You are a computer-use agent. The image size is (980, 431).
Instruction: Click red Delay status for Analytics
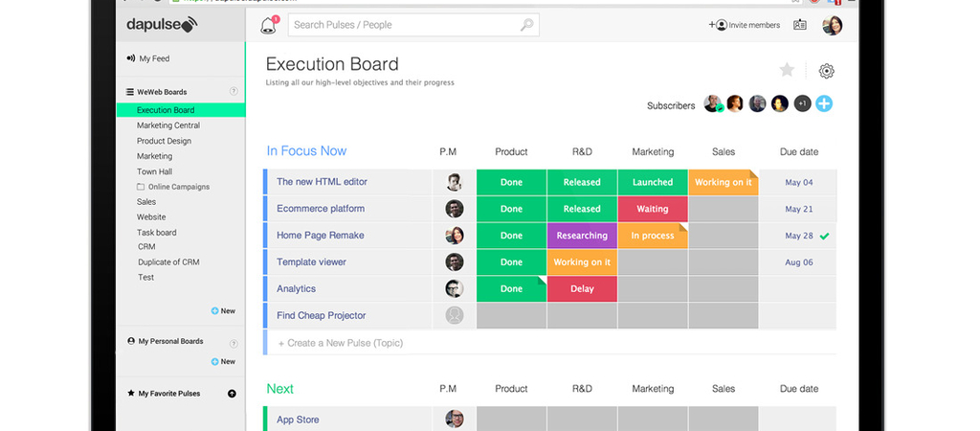point(582,289)
